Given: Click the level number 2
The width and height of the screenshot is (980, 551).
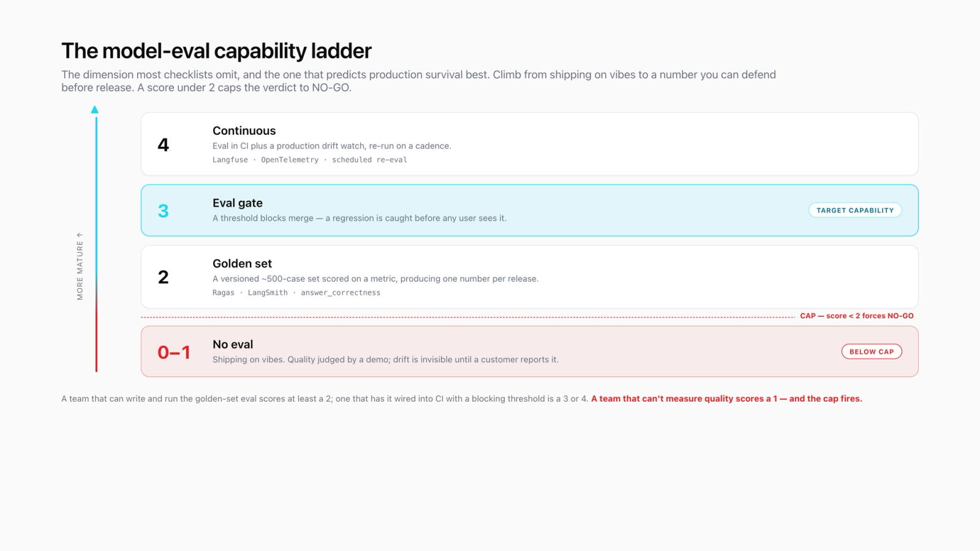Looking at the screenshot, I should click(163, 277).
